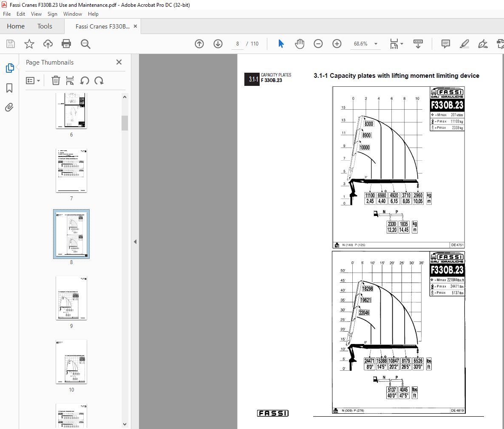This screenshot has height=429, width=504.
Task: Click the Print pages icon in thumbnails panel
Action: (x=70, y=80)
